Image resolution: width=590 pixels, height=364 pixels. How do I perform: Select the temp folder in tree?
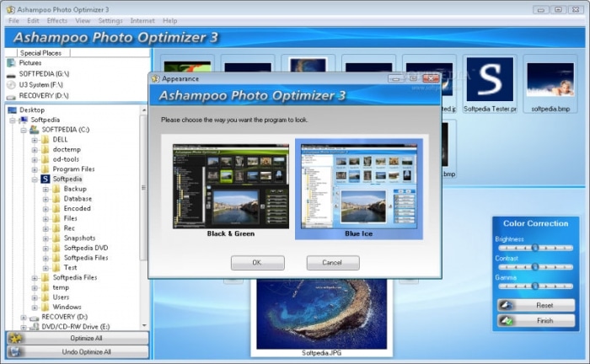pos(61,287)
